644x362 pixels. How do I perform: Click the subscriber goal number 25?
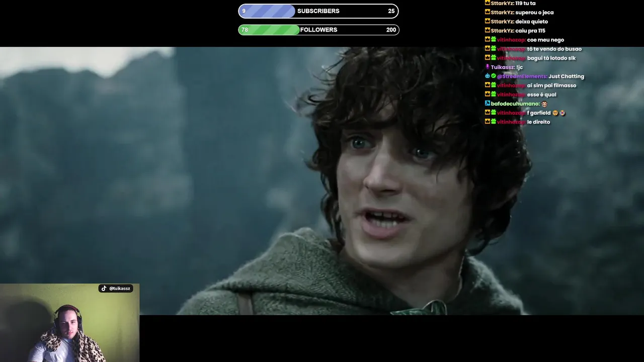391,11
